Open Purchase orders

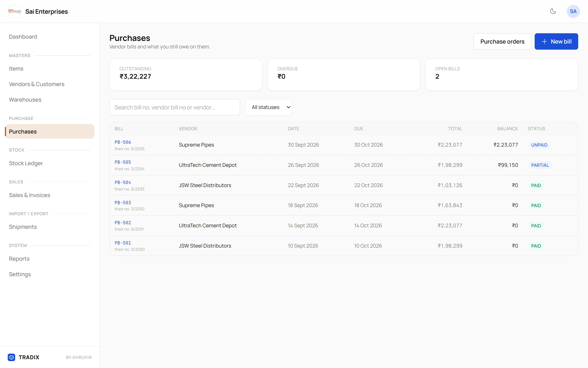tap(502, 41)
